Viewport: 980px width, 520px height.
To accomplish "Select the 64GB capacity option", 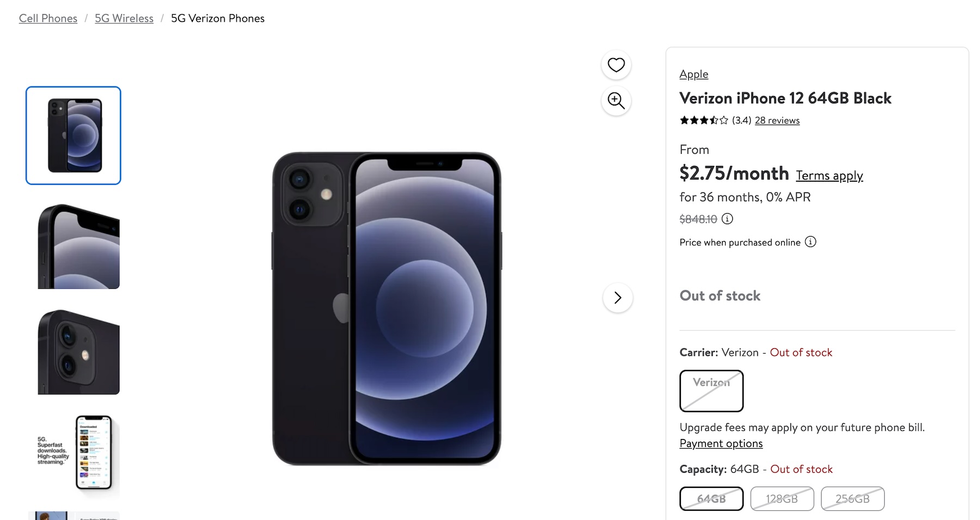I will (x=711, y=498).
